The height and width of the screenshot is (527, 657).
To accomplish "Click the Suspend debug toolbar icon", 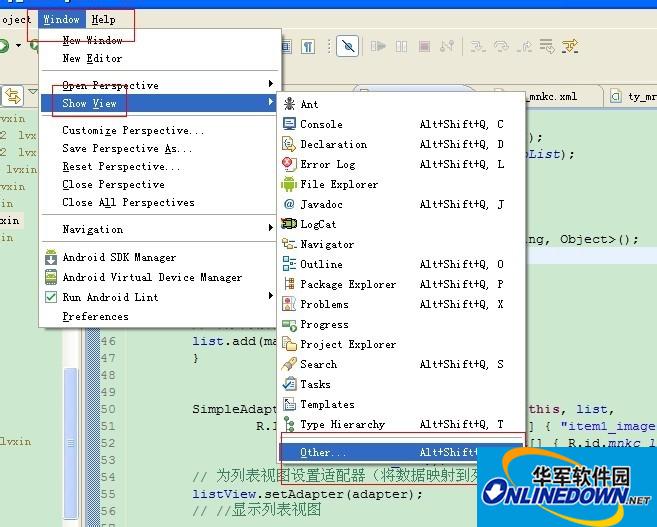I will coord(401,46).
